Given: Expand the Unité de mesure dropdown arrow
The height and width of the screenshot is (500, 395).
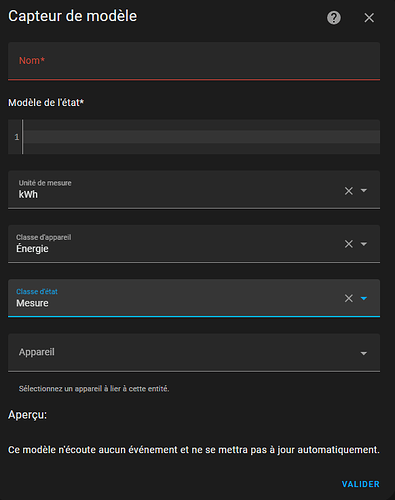Looking at the screenshot, I should pos(364,191).
